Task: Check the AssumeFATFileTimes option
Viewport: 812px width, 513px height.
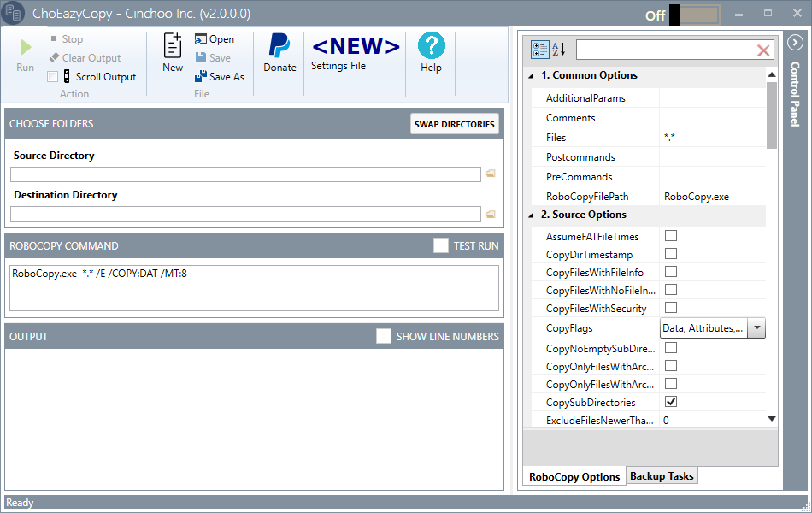Action: (671, 236)
